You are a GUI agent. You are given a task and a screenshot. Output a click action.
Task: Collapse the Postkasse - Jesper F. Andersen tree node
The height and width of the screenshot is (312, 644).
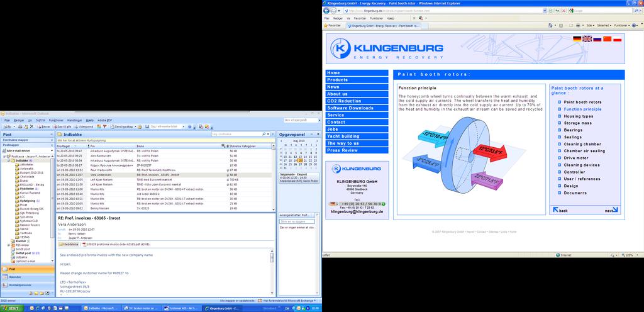point(4,157)
